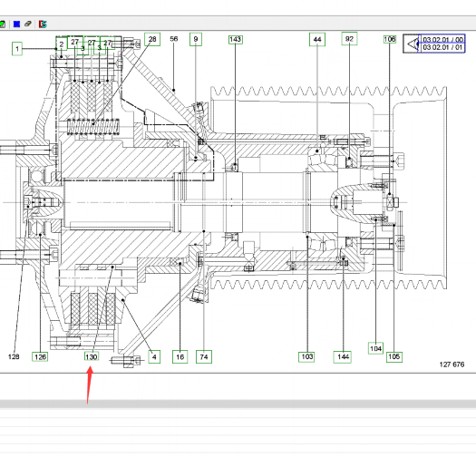Screen dimensions: 476x457
Task: Click the eraser icon in the toolbar
Action: click(27, 24)
